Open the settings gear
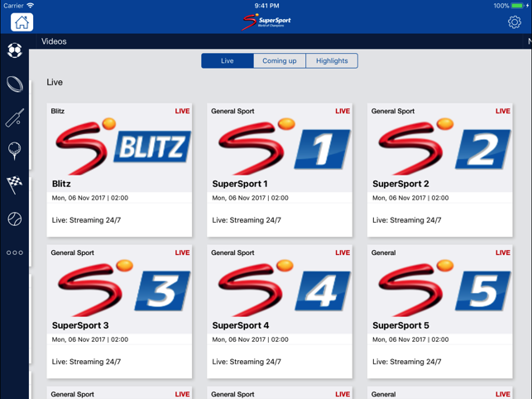The image size is (532, 399). point(515,22)
